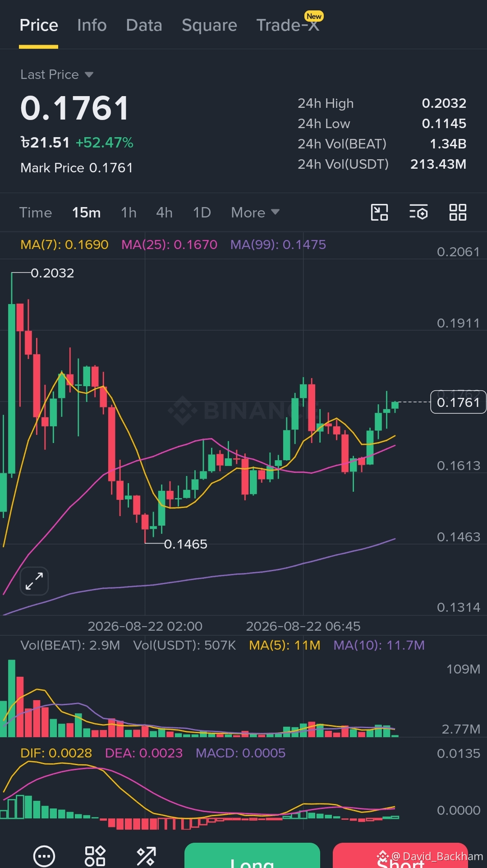Tap the Vol(USDT): 507K label
Viewport: 487px width, 868px height.
coord(184,645)
